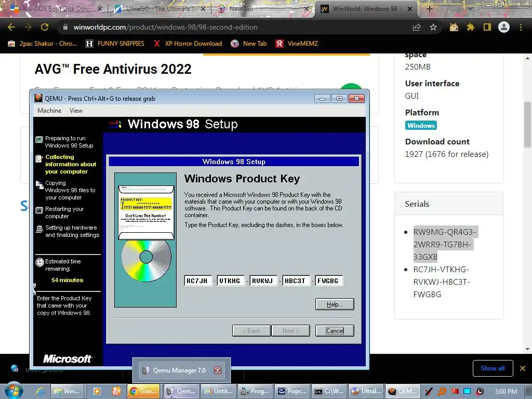
Task: Open the Extensions puzzle-piece icon
Action: pyautogui.click(x=470, y=27)
